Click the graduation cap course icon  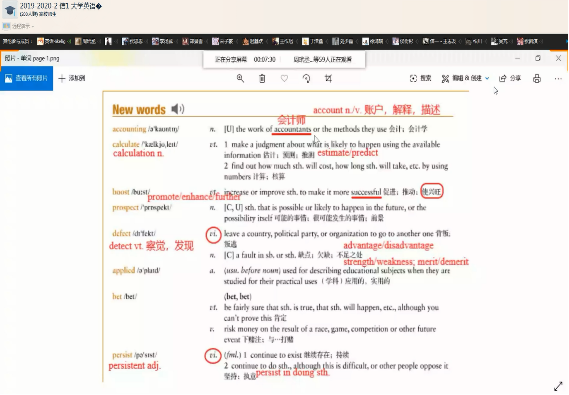[9, 10]
